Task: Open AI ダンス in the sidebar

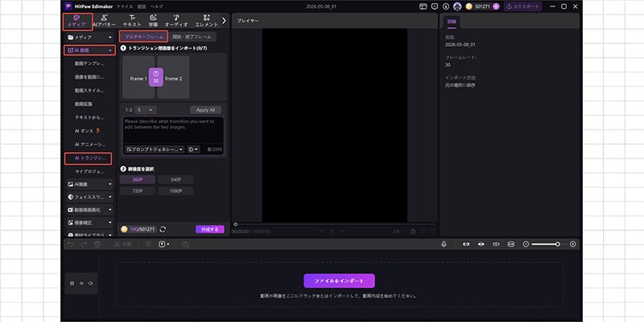Action: (x=88, y=131)
